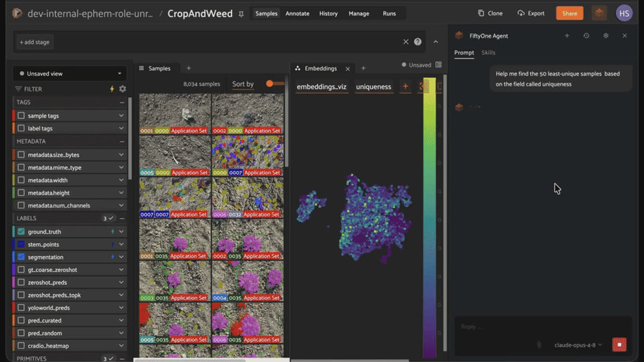
Task: Switch to the Skills tab in agent
Action: coord(488,53)
